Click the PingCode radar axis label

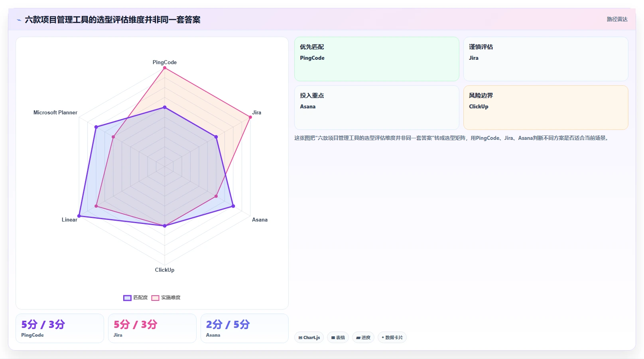click(165, 62)
